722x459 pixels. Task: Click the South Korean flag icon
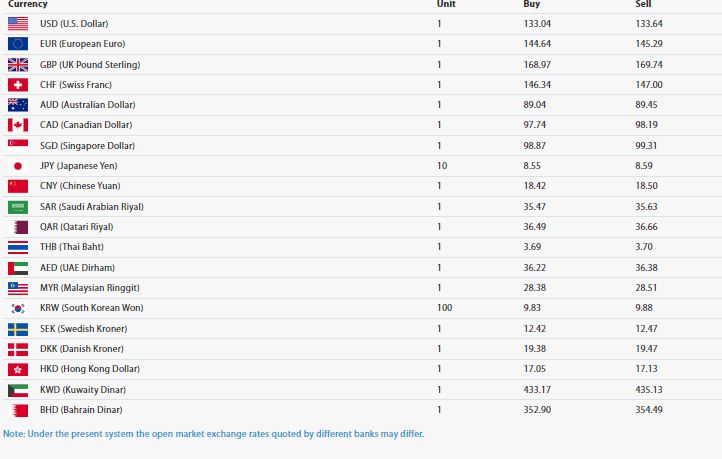point(18,308)
